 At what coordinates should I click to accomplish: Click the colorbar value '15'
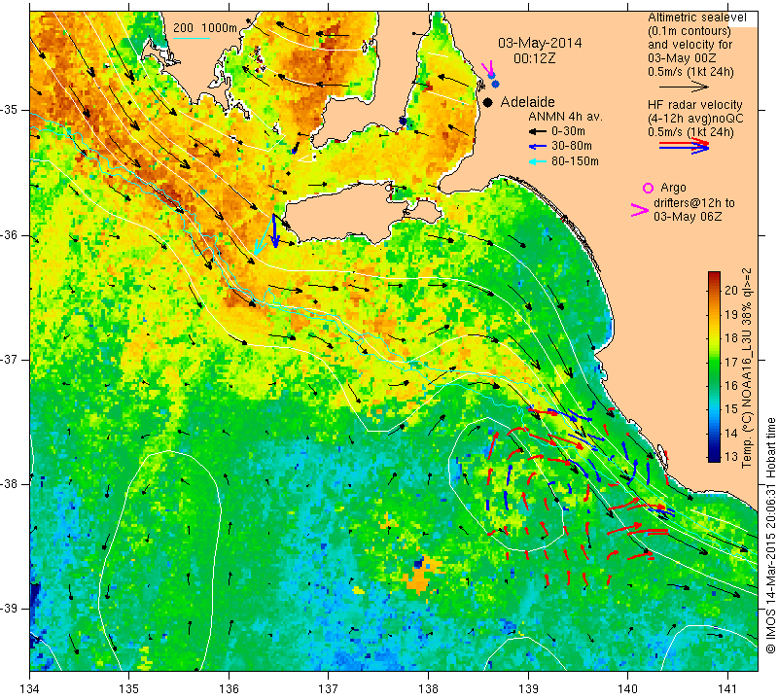[731, 409]
